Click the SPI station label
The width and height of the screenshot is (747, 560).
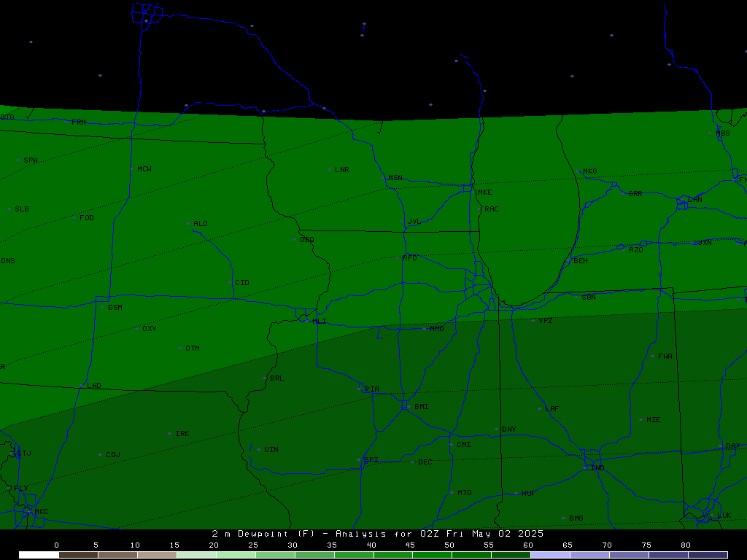371,460
